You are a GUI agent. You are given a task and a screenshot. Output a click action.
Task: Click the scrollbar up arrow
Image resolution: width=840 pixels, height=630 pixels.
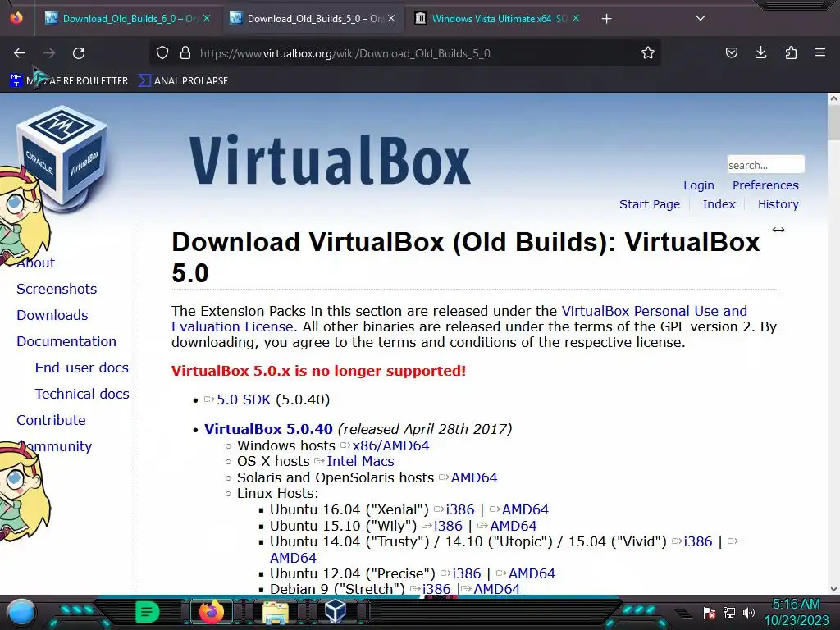click(833, 98)
